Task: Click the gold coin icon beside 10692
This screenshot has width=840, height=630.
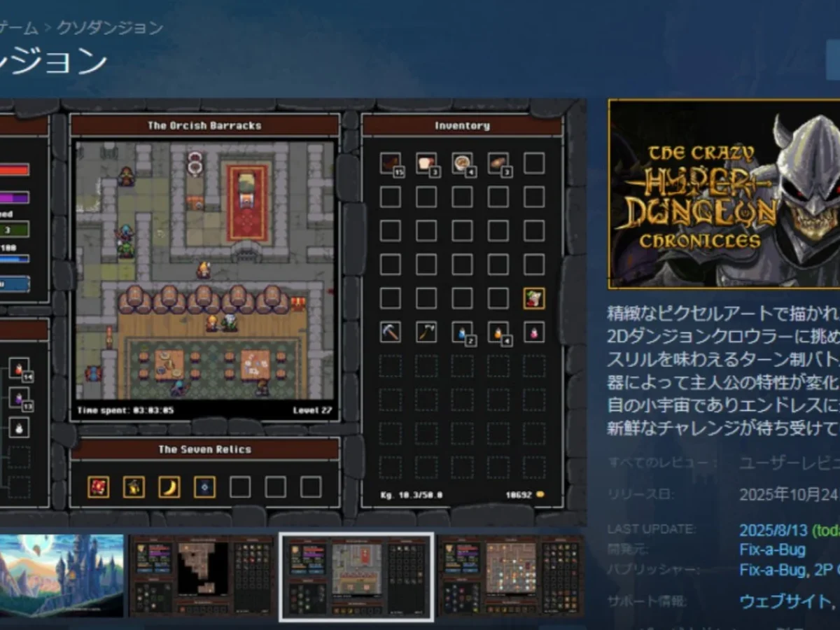Action: [540, 495]
